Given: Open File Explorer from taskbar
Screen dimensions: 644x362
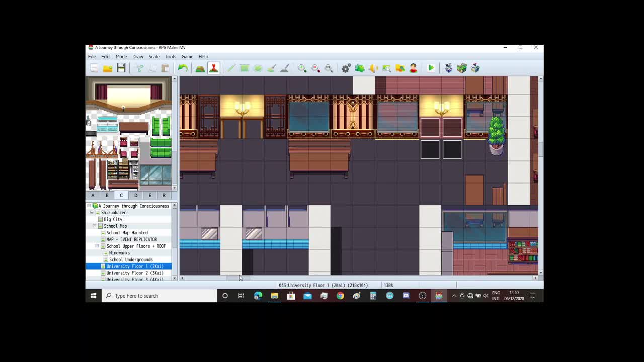Looking at the screenshot, I should pos(274,296).
